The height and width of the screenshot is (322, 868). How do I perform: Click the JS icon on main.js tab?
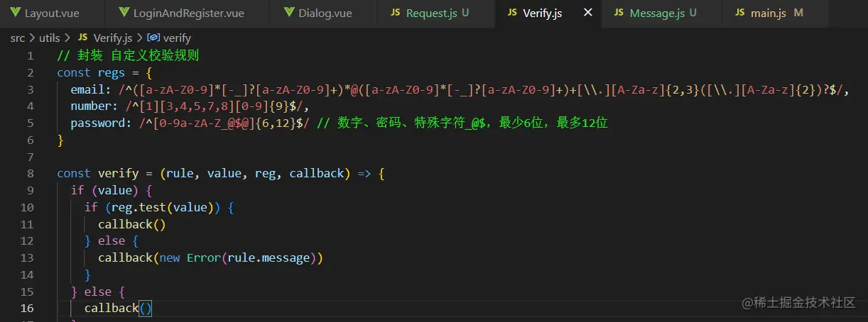[740, 13]
